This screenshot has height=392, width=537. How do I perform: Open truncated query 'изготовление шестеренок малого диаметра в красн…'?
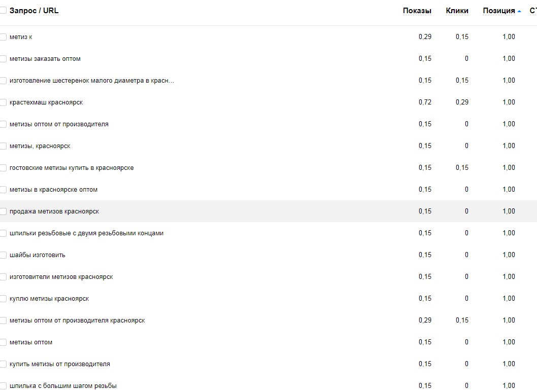(x=92, y=81)
